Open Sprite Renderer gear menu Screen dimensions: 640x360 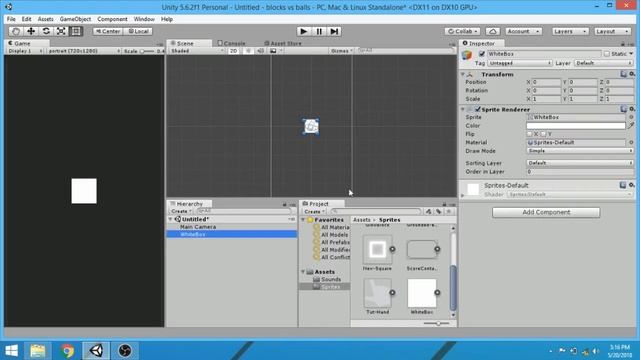tap(631, 109)
